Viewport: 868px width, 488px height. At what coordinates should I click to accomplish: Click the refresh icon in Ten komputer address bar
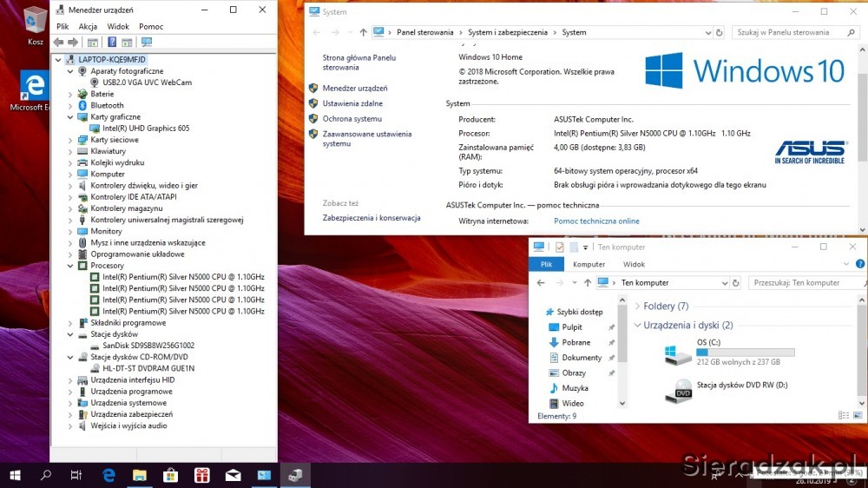[736, 283]
